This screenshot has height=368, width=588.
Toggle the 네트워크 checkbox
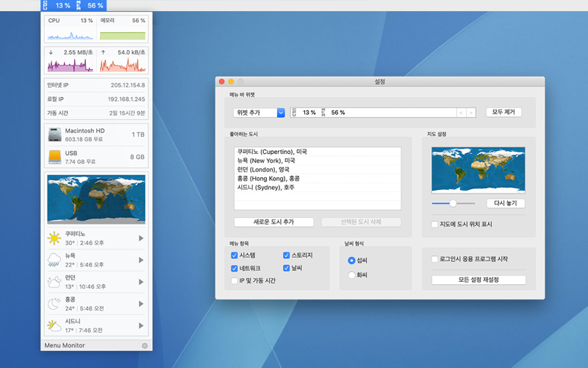[234, 268]
